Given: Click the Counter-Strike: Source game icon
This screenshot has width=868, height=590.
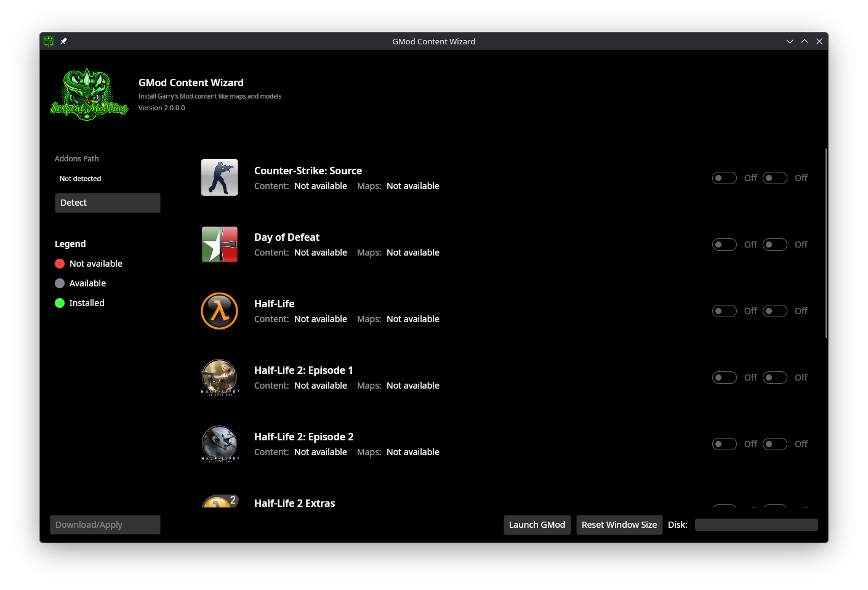Looking at the screenshot, I should point(220,177).
